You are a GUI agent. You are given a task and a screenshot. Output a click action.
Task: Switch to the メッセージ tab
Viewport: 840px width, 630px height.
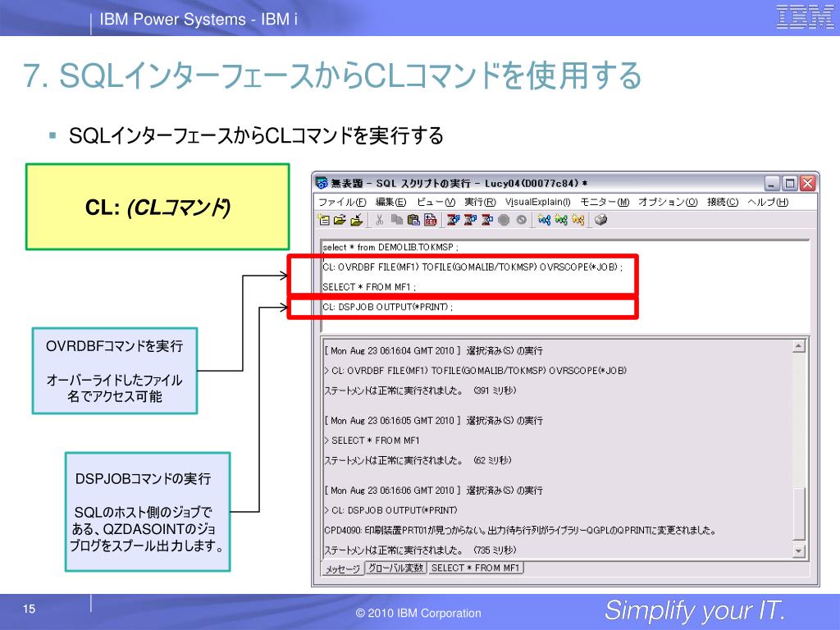[343, 568]
